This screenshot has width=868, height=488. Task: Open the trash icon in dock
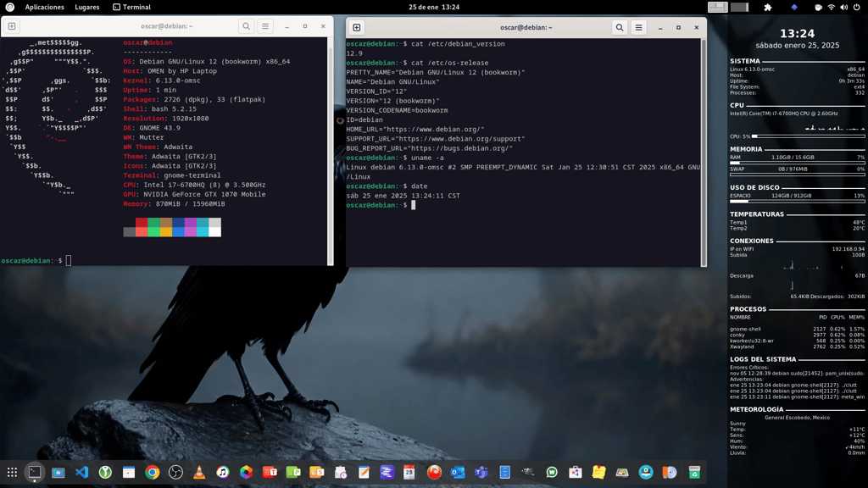pyautogui.click(x=694, y=472)
